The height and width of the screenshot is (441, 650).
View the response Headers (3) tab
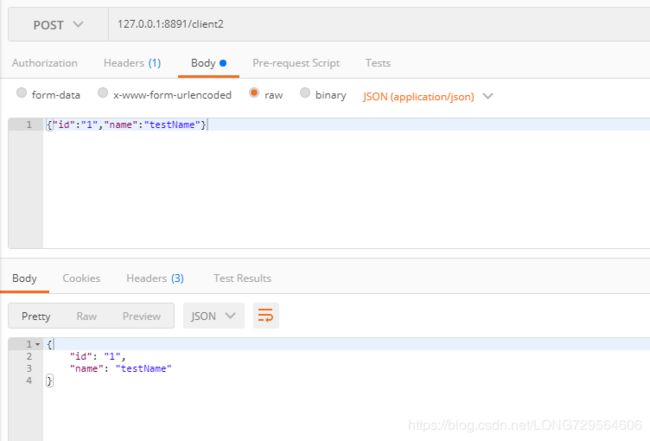(155, 278)
